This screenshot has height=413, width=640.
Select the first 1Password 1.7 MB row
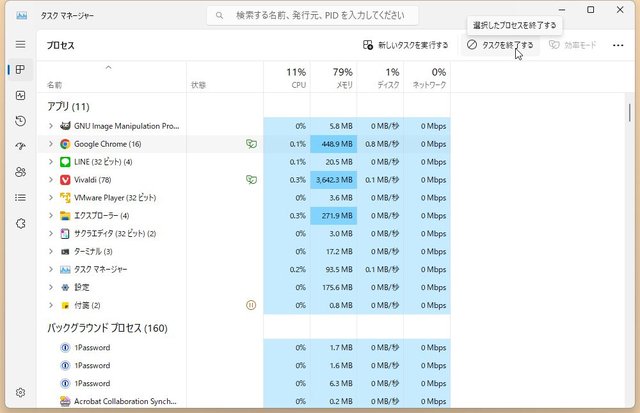tap(244, 347)
